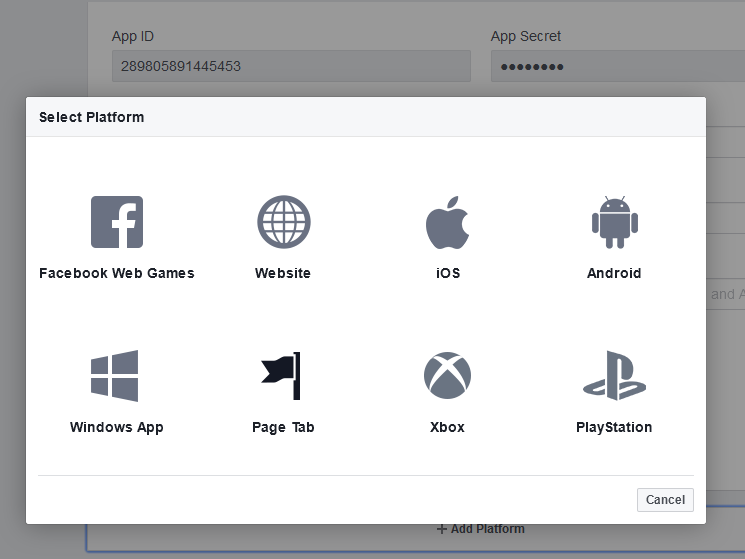Focus the App Secret password field

point(615,67)
